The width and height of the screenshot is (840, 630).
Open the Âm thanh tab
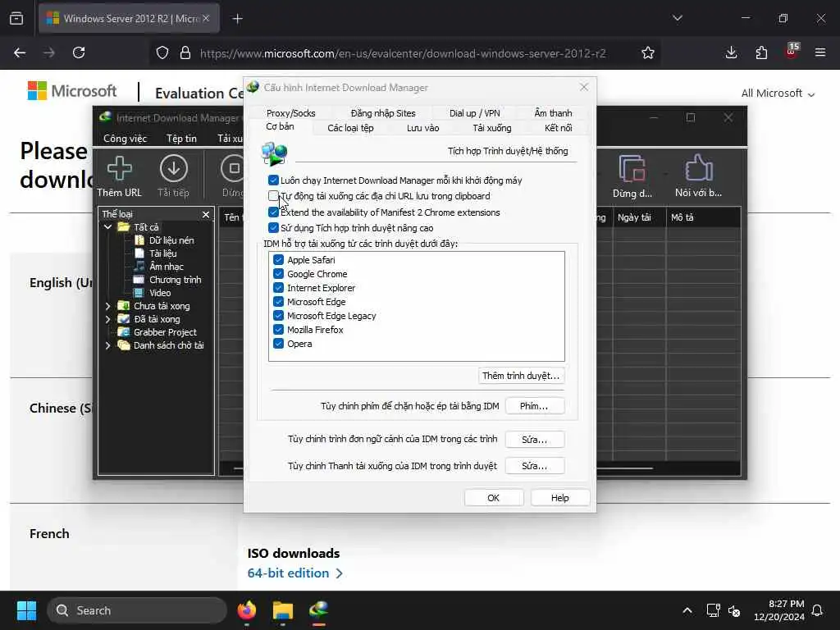tap(553, 113)
